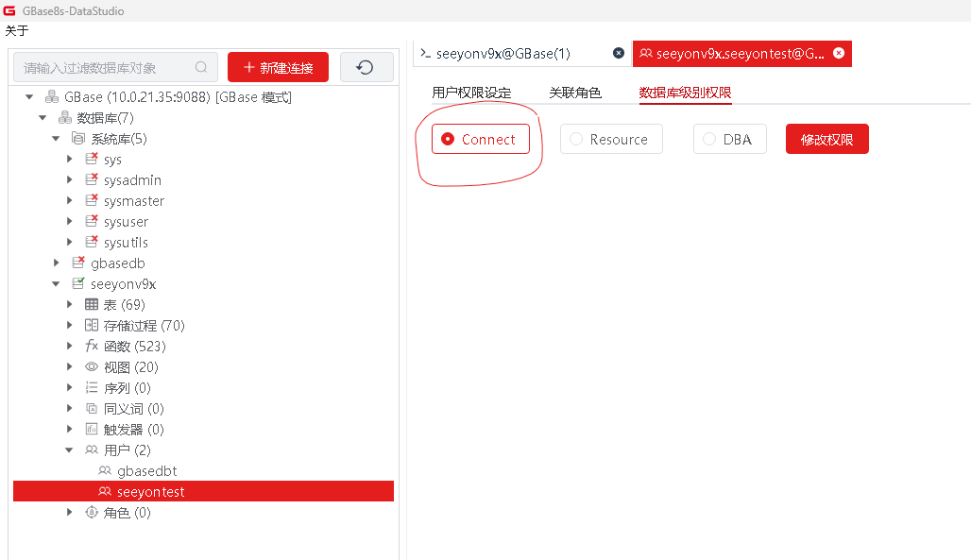Click the GBase server connection icon
The image size is (971, 560).
point(52,96)
